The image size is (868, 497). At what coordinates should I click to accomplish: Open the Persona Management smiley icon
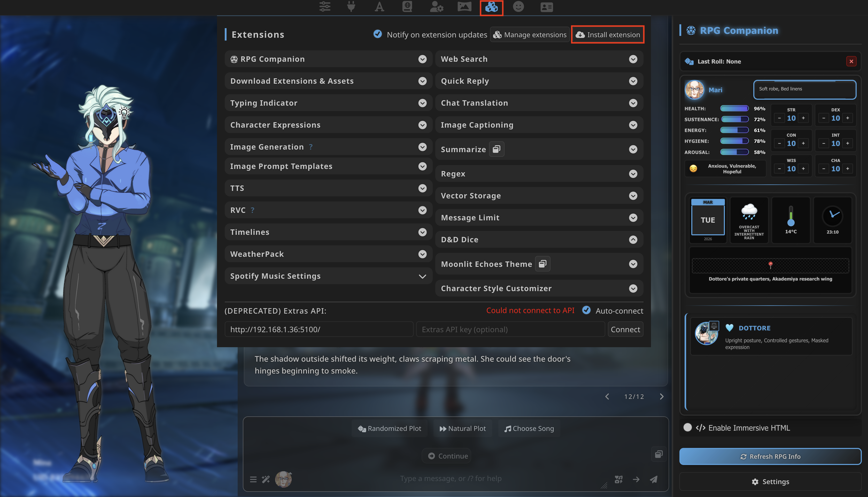518,7
